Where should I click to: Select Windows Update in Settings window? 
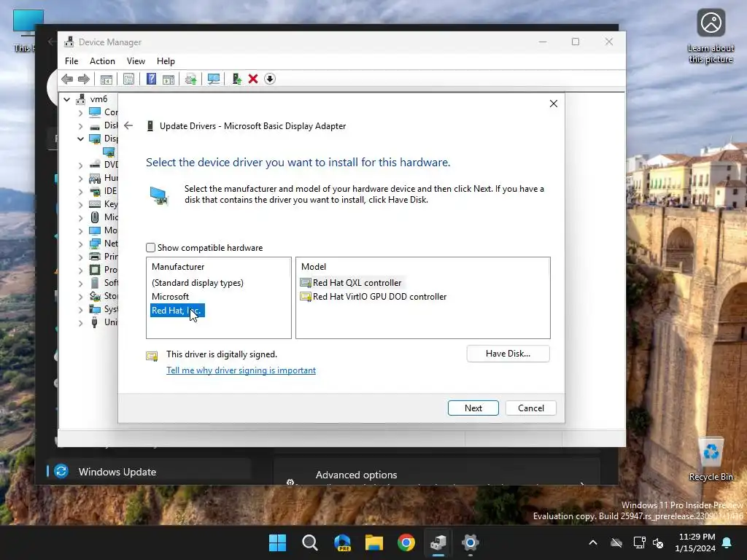pyautogui.click(x=149, y=472)
